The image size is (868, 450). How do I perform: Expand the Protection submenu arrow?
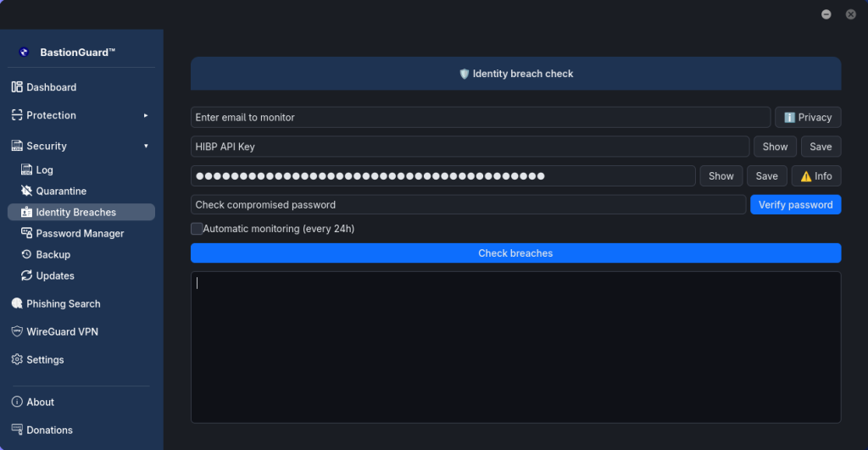tap(146, 115)
